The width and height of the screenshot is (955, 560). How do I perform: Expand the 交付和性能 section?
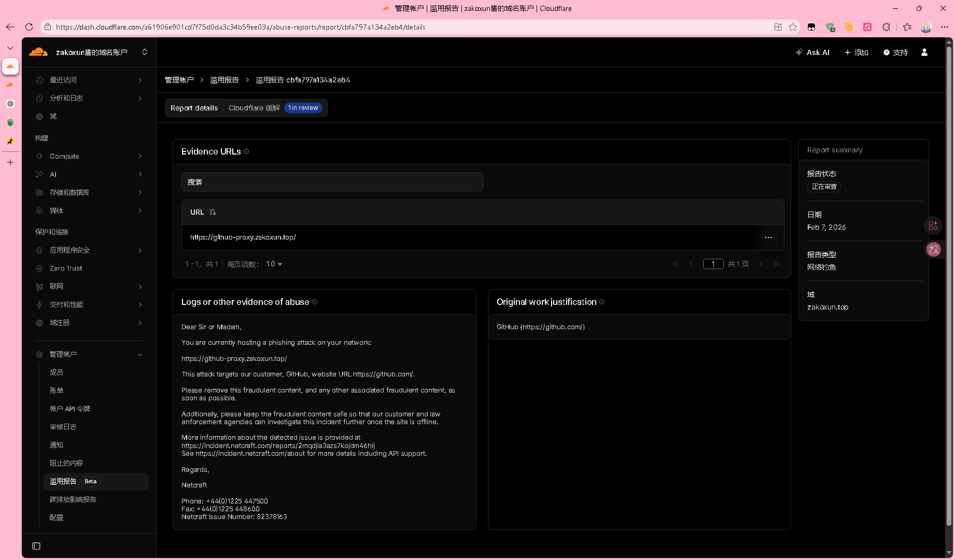tap(89, 304)
